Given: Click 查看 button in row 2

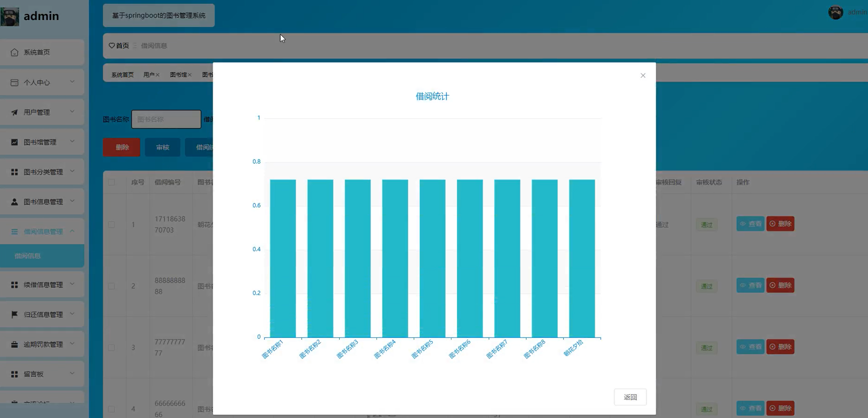Looking at the screenshot, I should coord(750,285).
